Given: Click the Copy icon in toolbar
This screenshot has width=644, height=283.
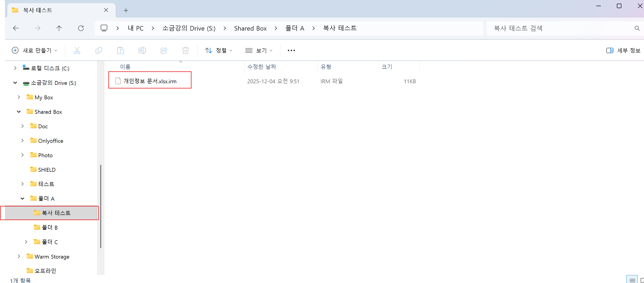Looking at the screenshot, I should (x=99, y=50).
